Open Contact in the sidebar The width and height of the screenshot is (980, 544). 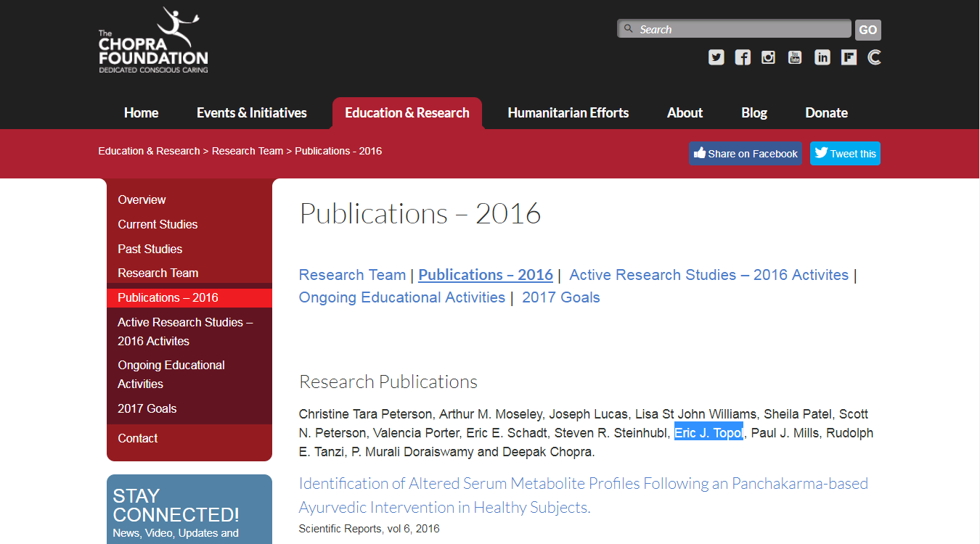coord(138,438)
